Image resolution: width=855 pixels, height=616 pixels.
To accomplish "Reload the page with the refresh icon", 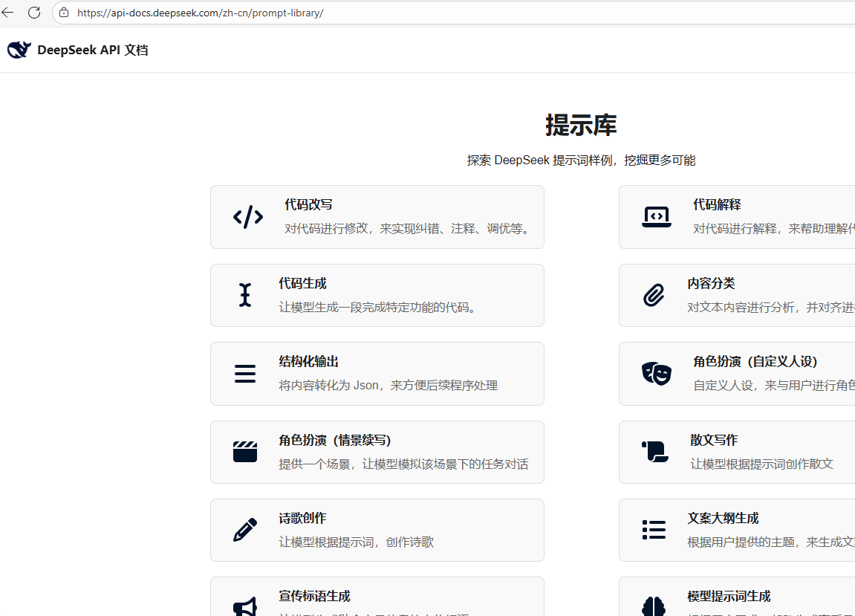I will pyautogui.click(x=34, y=13).
